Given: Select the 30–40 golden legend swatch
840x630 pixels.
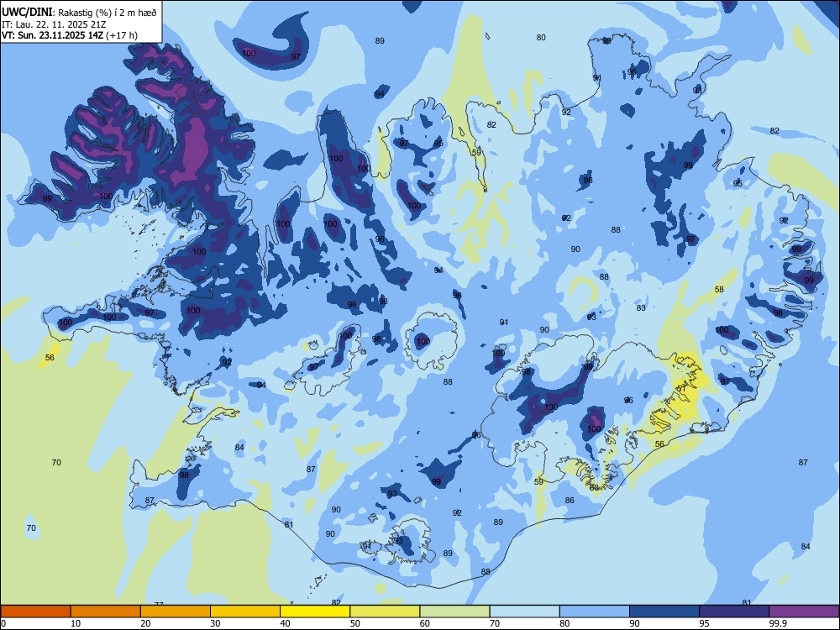Looking at the screenshot, I should [245, 612].
